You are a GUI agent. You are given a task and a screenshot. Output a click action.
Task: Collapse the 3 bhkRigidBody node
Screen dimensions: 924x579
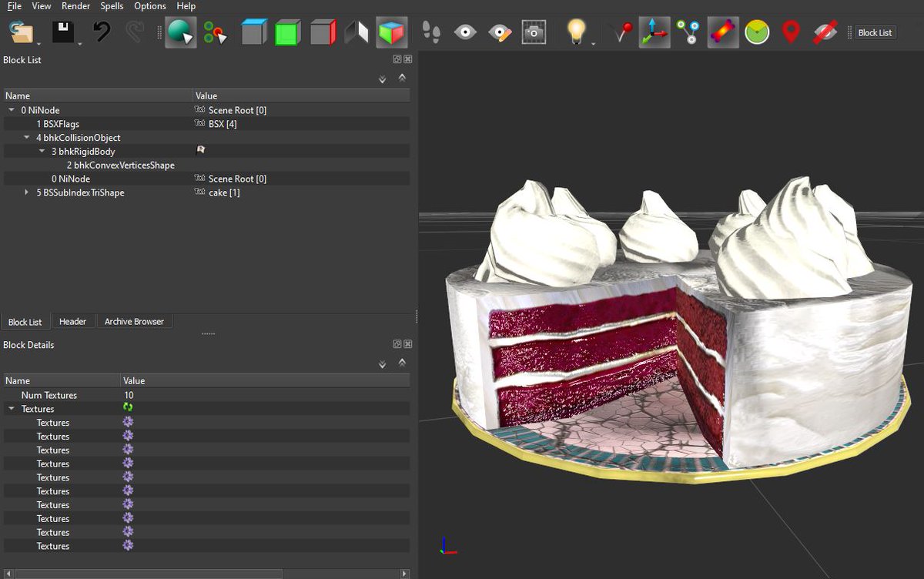(42, 152)
